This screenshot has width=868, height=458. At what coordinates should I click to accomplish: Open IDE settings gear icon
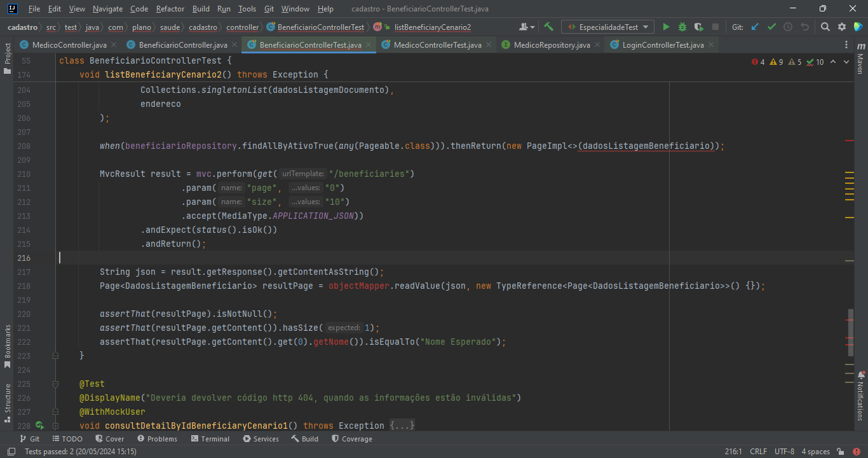(842, 27)
